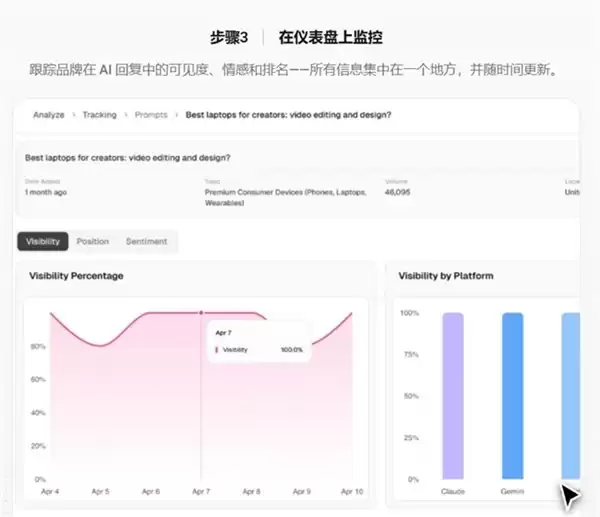
Task: Click the tooltip Visibility 100.0% value
Action: pos(292,350)
